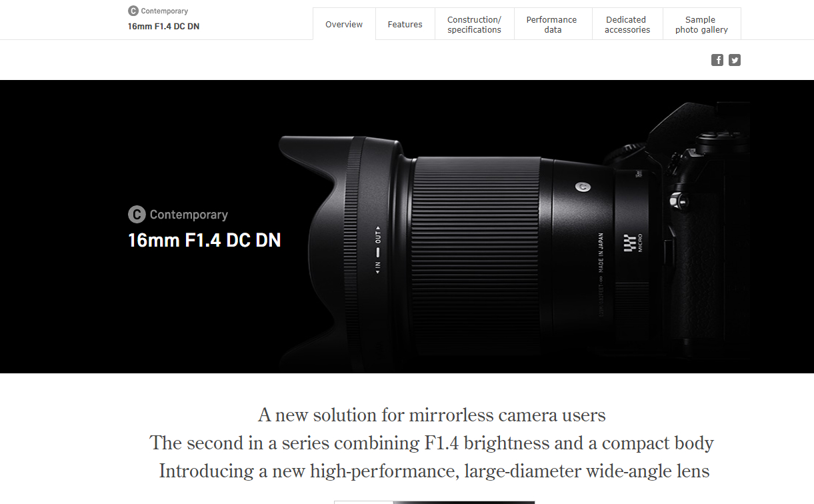Click the C Contemporary badge in the banner
This screenshot has width=814, height=504.
tap(178, 215)
